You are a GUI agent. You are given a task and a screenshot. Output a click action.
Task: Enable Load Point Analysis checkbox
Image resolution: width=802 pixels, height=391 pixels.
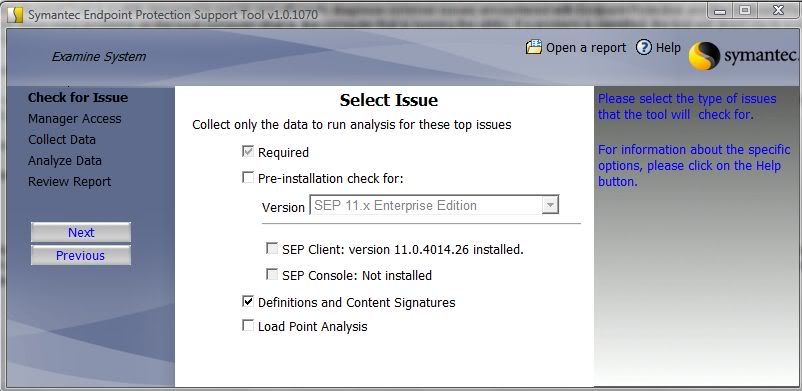(x=248, y=325)
